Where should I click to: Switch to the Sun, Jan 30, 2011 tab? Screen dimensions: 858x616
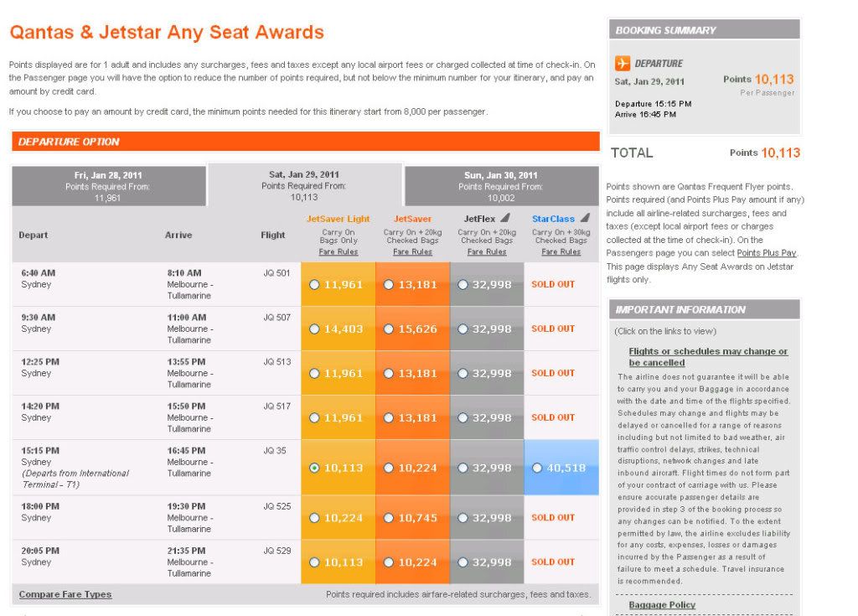(501, 186)
